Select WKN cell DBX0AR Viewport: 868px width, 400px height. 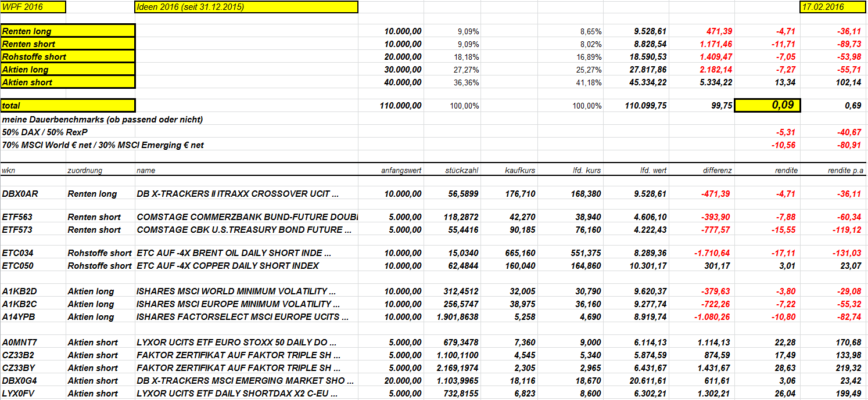tap(19, 194)
